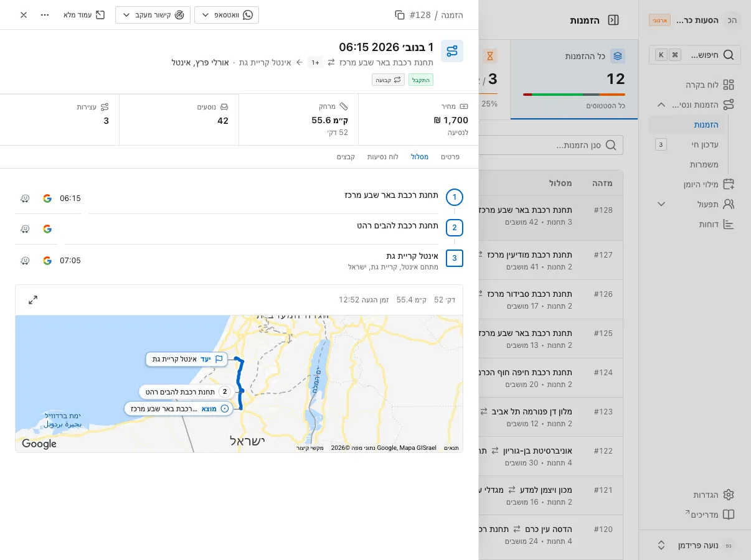Click the status color bar in כל ההזמנות
The height and width of the screenshot is (560, 751).
(574, 95)
